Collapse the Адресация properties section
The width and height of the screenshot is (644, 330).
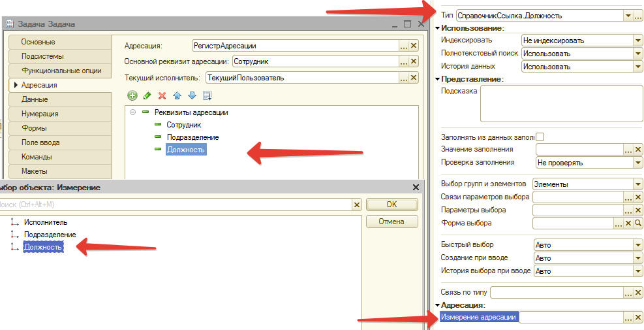pyautogui.click(x=437, y=305)
